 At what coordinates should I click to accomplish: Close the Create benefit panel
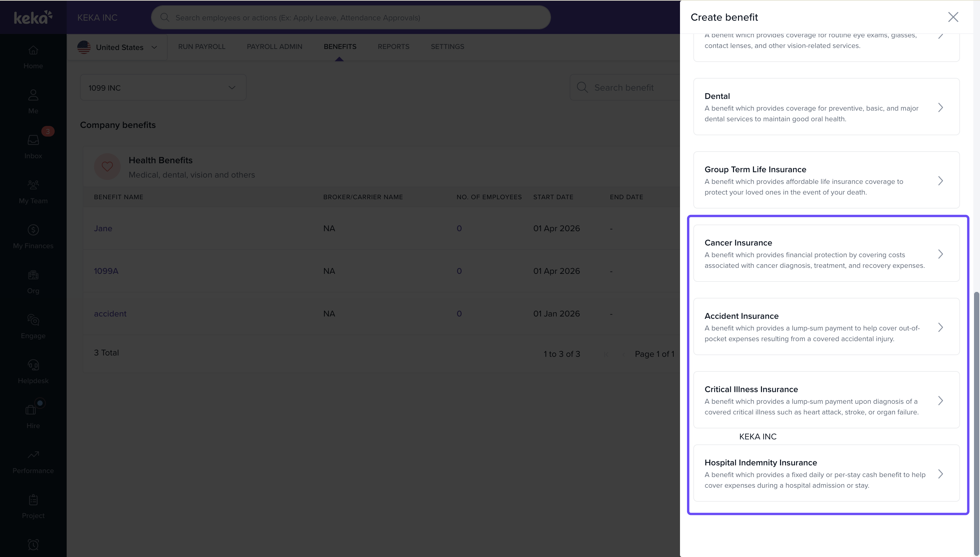click(953, 17)
